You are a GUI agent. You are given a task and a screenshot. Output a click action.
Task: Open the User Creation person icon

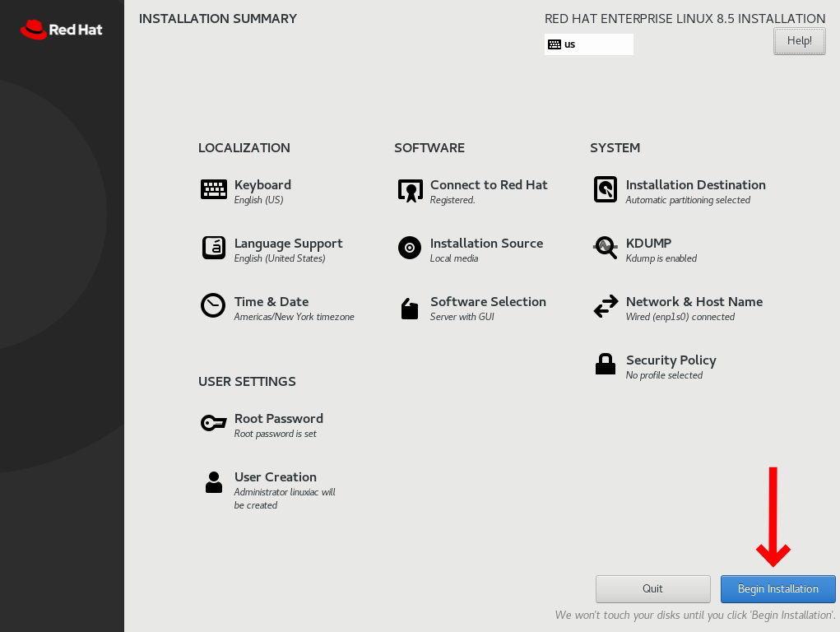coord(214,482)
